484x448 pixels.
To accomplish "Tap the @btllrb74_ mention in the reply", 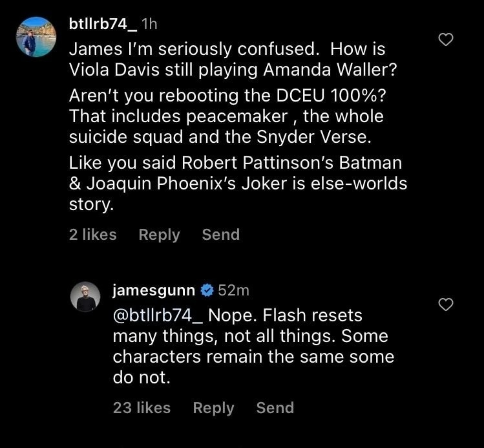I will click(158, 316).
